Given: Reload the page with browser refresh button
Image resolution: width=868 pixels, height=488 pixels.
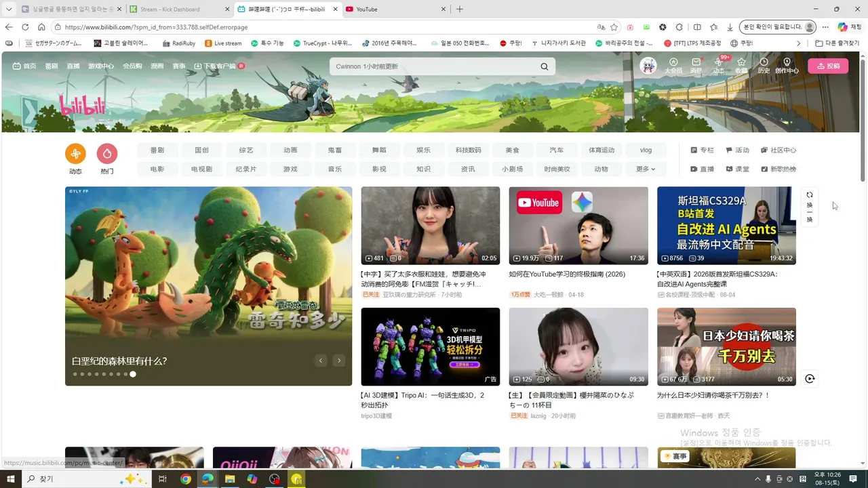Looking at the screenshot, I should pyautogui.click(x=25, y=27).
